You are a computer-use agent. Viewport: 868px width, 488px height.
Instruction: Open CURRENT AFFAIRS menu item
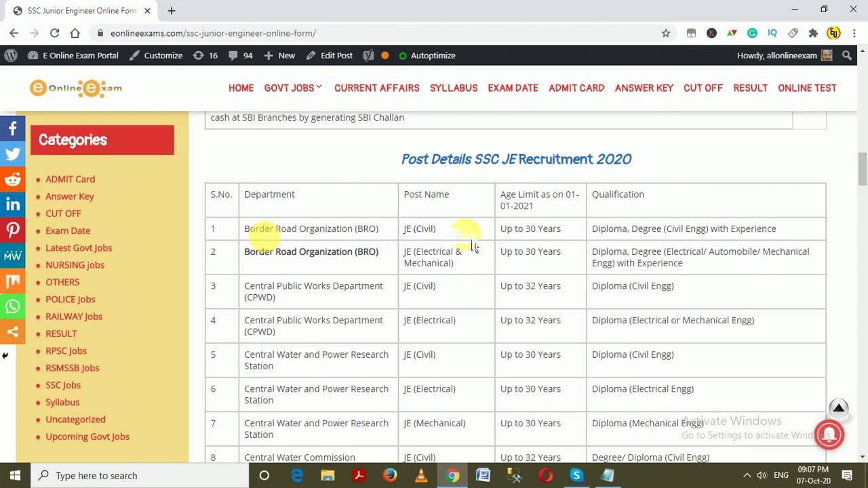[x=376, y=88]
